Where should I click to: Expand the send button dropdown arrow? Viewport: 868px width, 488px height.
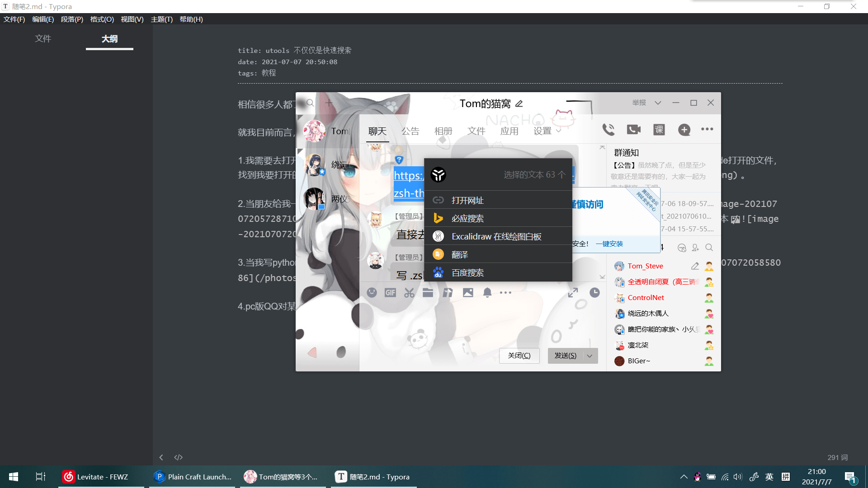click(x=590, y=356)
